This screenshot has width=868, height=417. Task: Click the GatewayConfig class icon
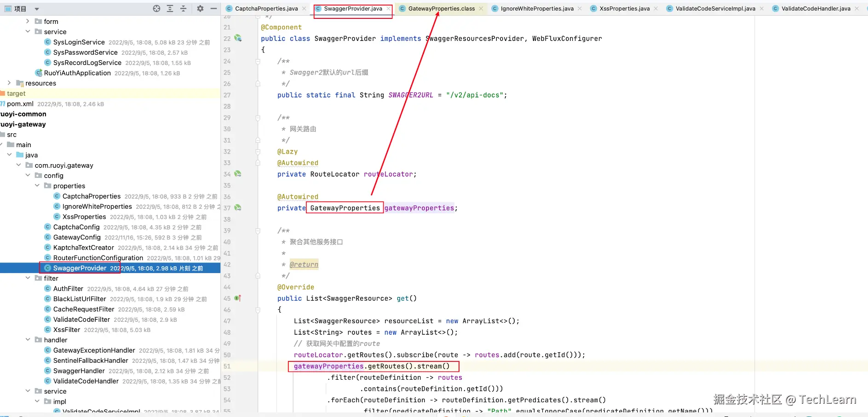point(47,237)
